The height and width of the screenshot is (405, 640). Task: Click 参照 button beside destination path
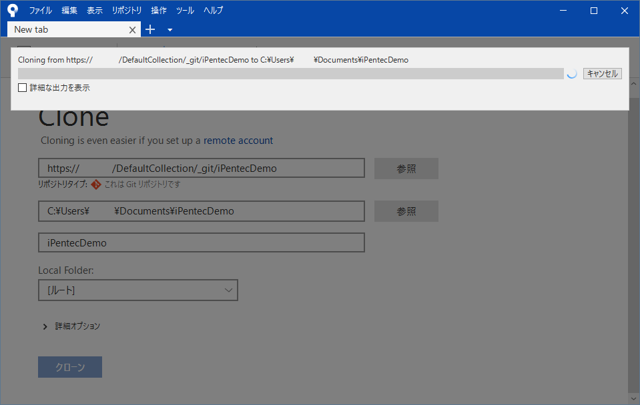[x=406, y=211]
